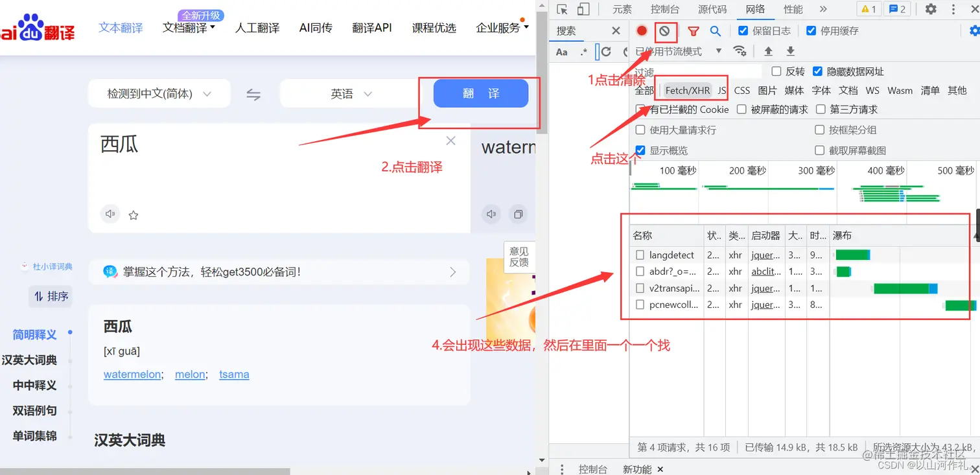Switch to the 控制台 DevTools tab
Viewport: 980px width, 475px height.
(665, 9)
